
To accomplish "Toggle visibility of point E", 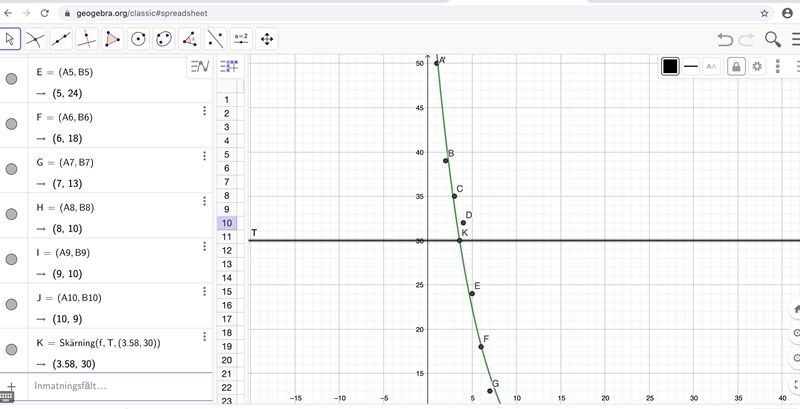I will coord(12,79).
